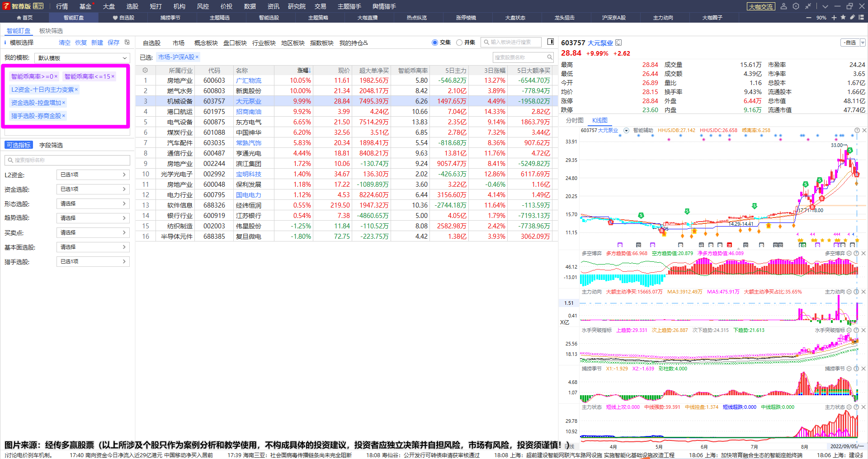Expand the 形态选股 dropdown
This screenshot has height=459, width=868.
pos(93,203)
